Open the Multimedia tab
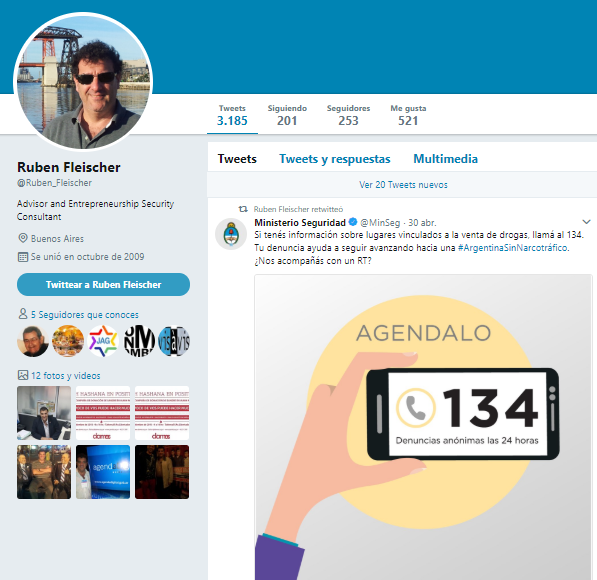 pos(445,159)
